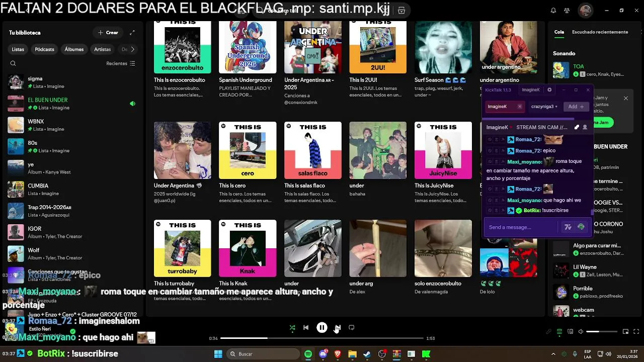Viewport: 644px width, 362px height.
Task: Open Spanish Underground 2026 playlist card
Action: click(248, 59)
